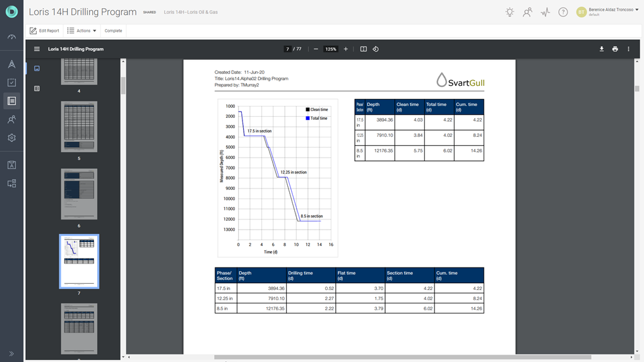Print the PDF document

click(615, 49)
